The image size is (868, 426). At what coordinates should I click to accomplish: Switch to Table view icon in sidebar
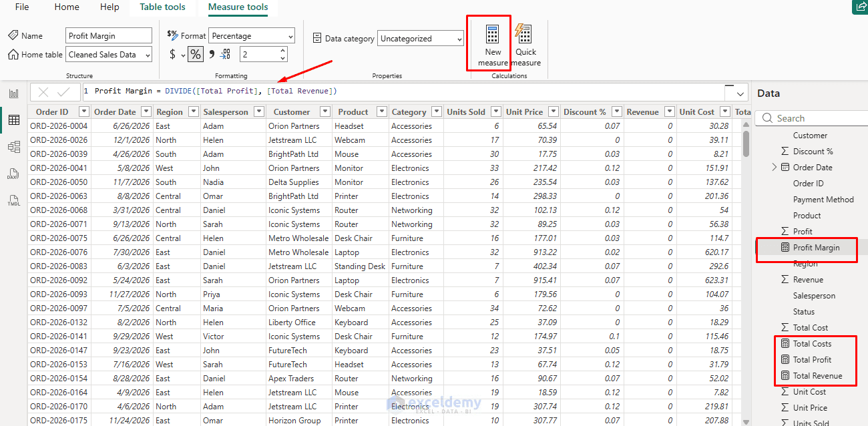13,120
